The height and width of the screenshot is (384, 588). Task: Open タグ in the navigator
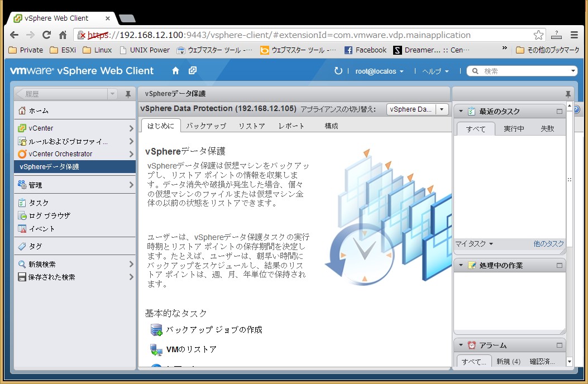pos(75,246)
